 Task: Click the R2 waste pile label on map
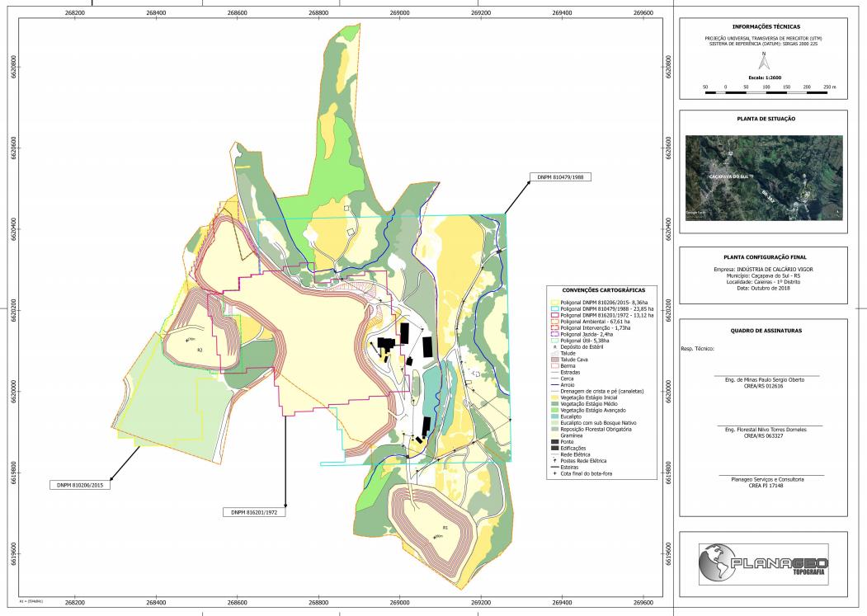pyautogui.click(x=199, y=350)
